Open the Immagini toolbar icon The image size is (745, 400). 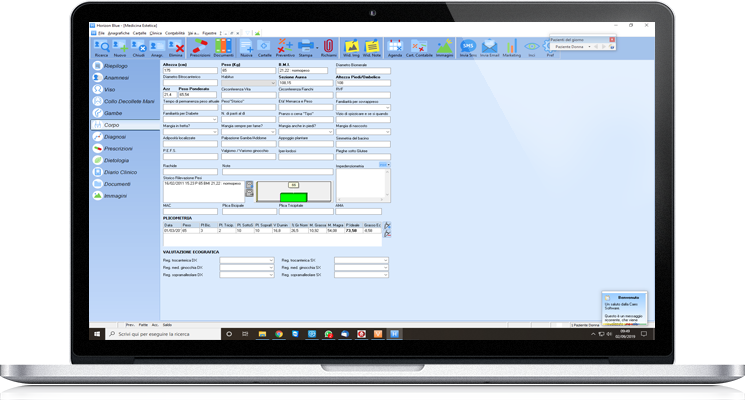(444, 48)
